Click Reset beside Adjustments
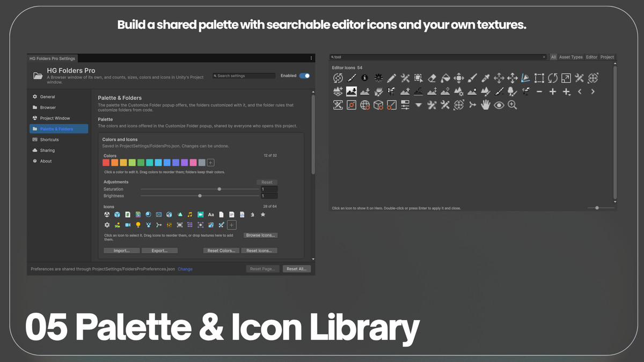The height and width of the screenshot is (362, 644). 267,182
